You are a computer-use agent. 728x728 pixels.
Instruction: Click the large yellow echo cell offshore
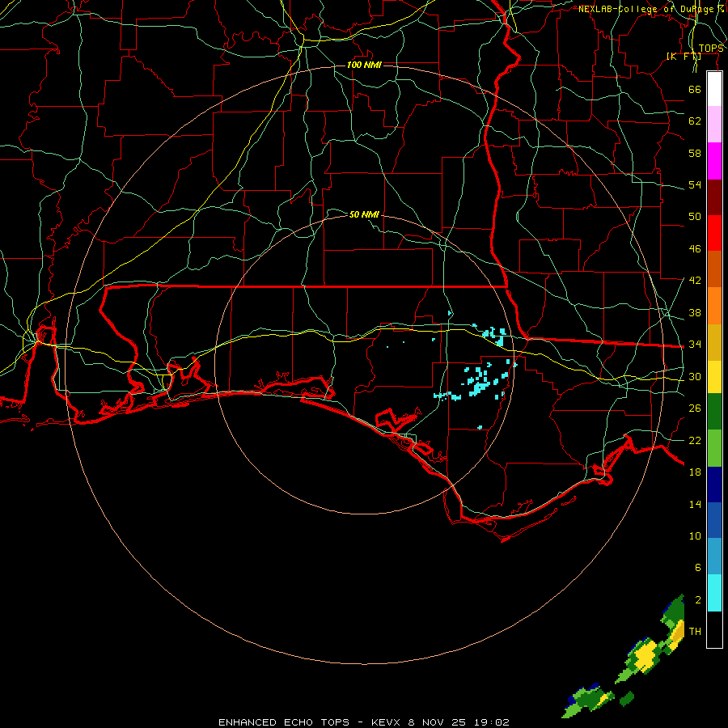pos(645,655)
